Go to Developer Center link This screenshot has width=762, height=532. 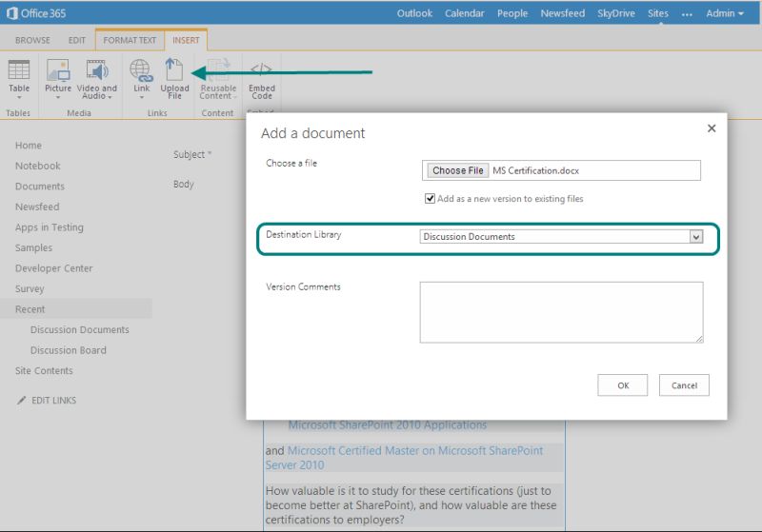53,268
